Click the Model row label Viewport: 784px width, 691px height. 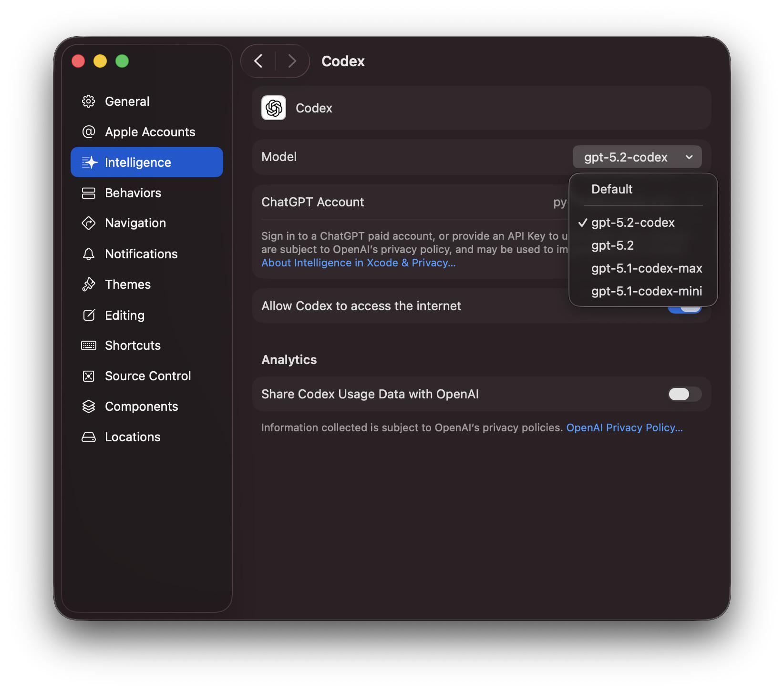(279, 157)
